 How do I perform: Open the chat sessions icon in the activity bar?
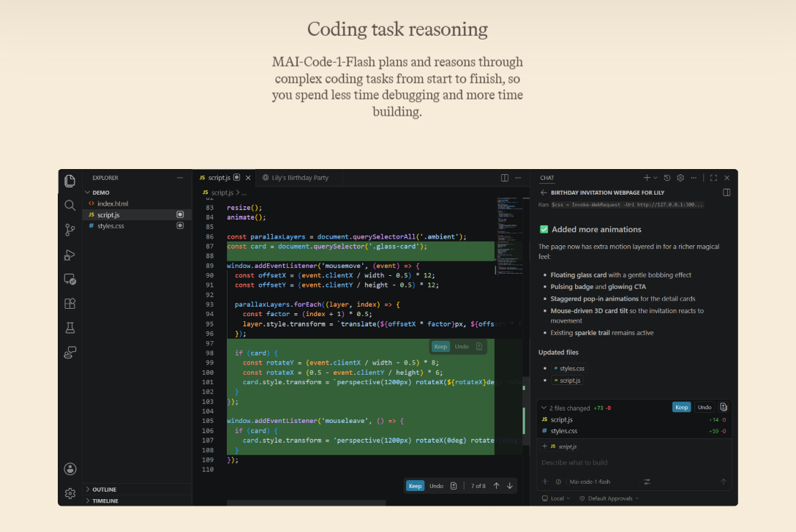[70, 352]
